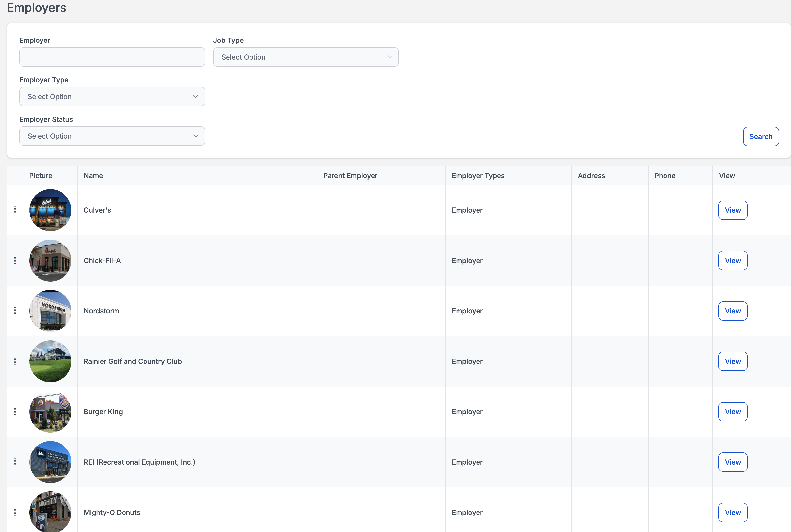Click the drag handle for Nordstorm row
The height and width of the screenshot is (532, 791).
pos(15,311)
